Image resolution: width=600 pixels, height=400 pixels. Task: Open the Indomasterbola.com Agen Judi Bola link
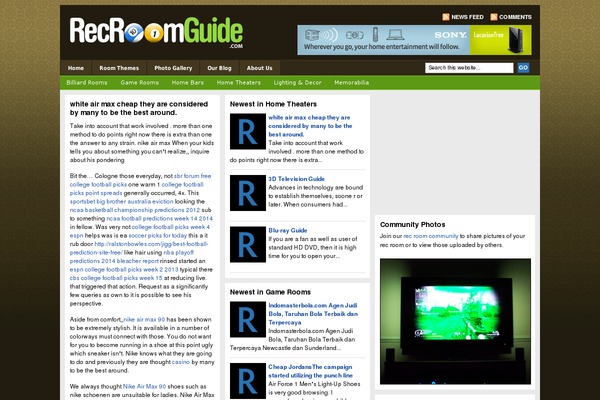coord(313,314)
